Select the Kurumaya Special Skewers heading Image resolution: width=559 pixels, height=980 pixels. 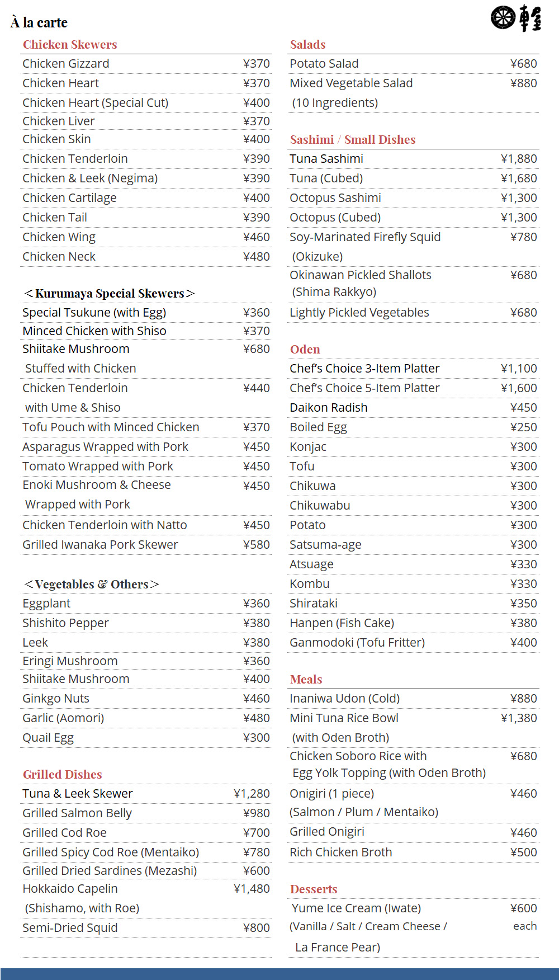pos(109,294)
